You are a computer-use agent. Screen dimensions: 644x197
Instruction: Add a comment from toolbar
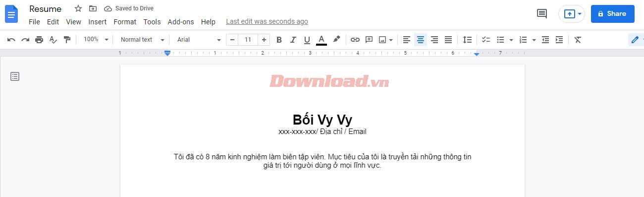369,40
